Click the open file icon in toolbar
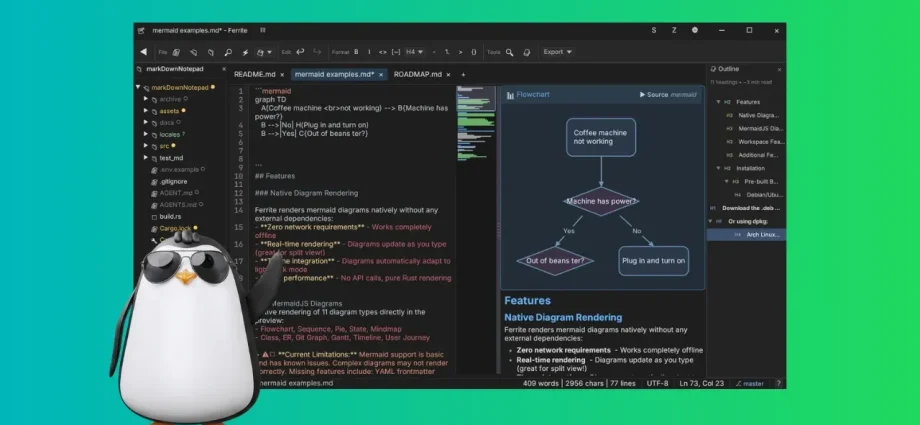 tap(193, 52)
